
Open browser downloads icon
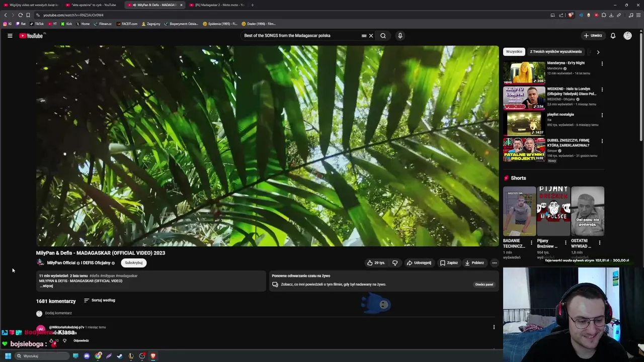click(611, 15)
